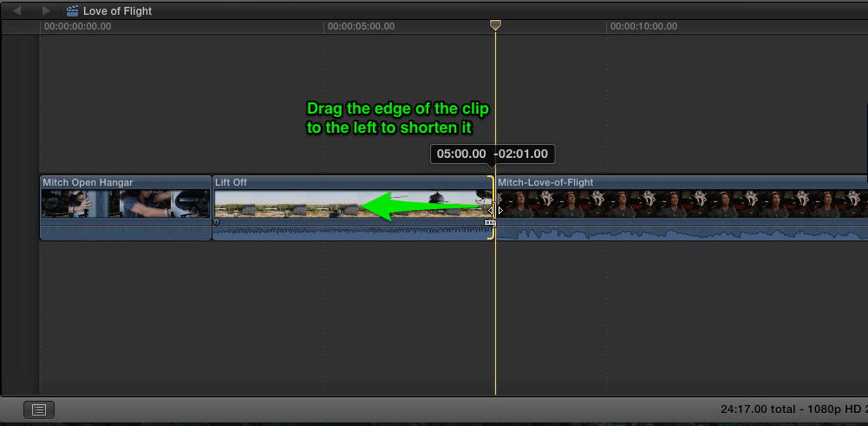This screenshot has height=426, width=868.
Task: Click the Lift Off audio waveform
Action: click(353, 232)
